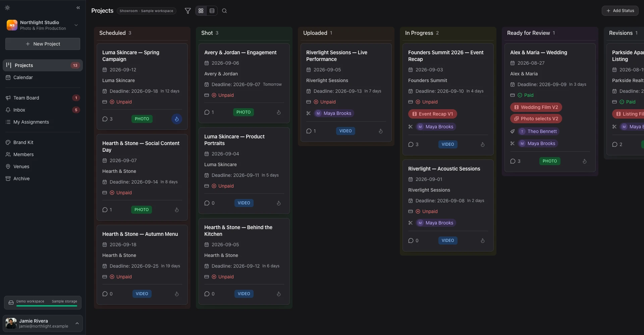
Task: Click Paid status on Alex & Maria Wedding
Action: tap(525, 95)
